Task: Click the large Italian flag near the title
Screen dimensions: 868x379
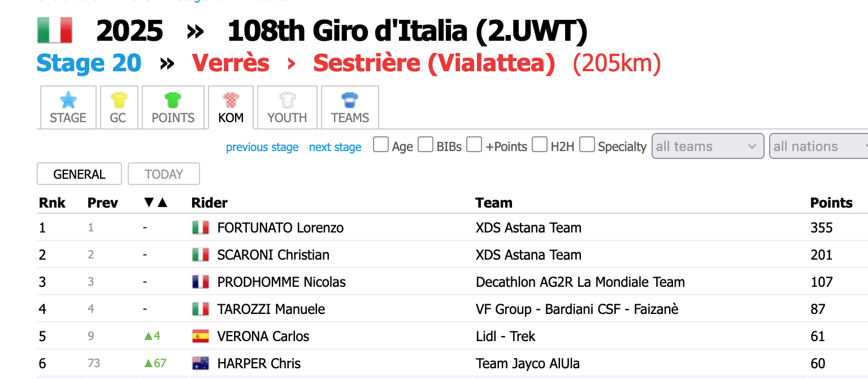Action: 55,31
